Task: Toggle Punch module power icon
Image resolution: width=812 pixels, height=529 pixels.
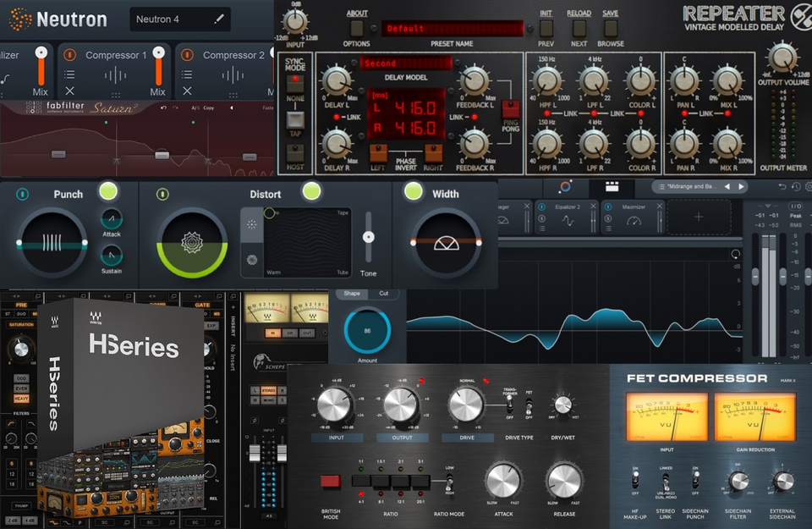Action: tap(22, 195)
